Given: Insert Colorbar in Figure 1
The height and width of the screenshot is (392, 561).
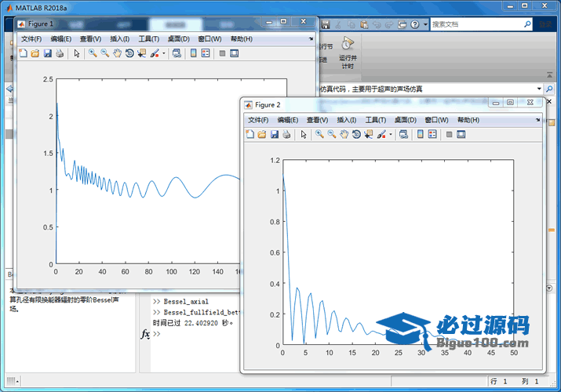Looking at the screenshot, I should (193, 53).
